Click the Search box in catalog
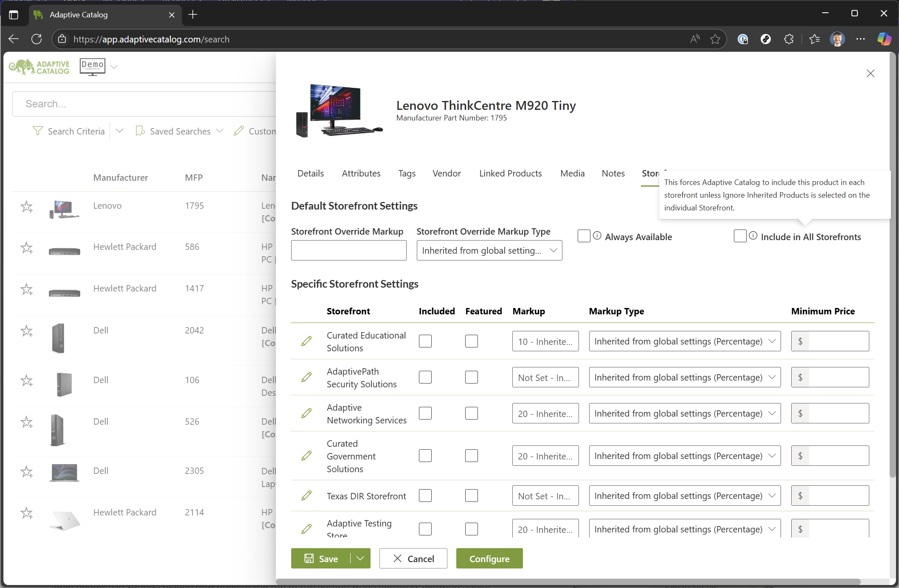 pyautogui.click(x=144, y=104)
